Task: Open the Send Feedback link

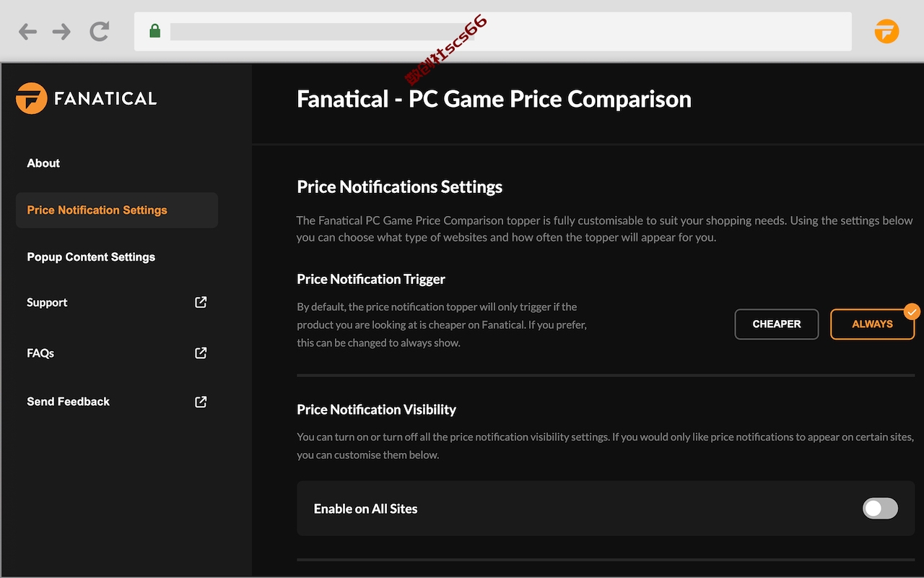Action: point(69,402)
